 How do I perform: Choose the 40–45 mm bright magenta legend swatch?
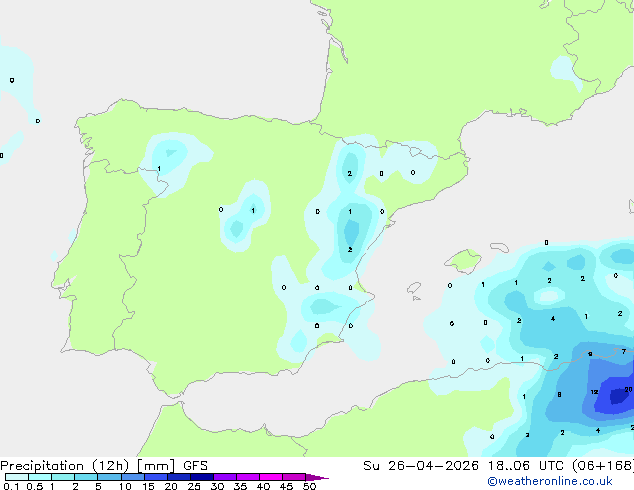pos(271,477)
